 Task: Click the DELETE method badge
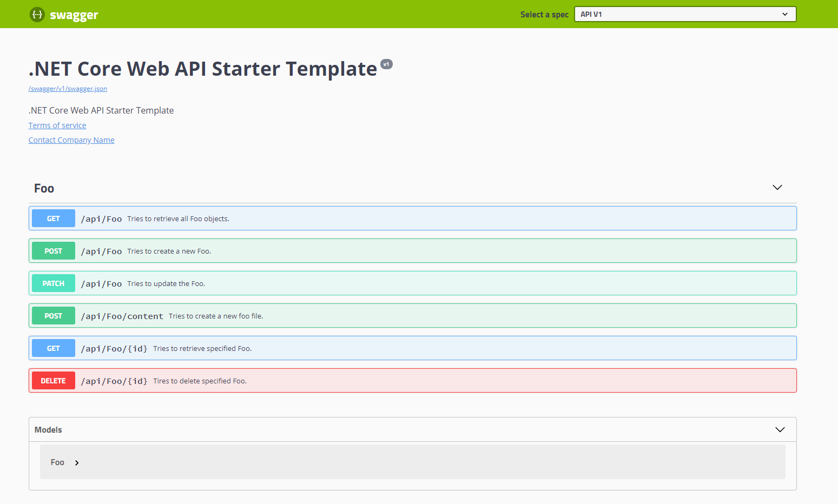[54, 381]
